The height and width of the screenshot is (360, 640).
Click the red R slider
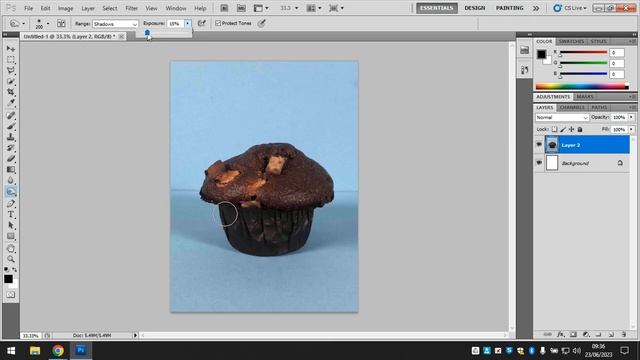pyautogui.click(x=583, y=53)
